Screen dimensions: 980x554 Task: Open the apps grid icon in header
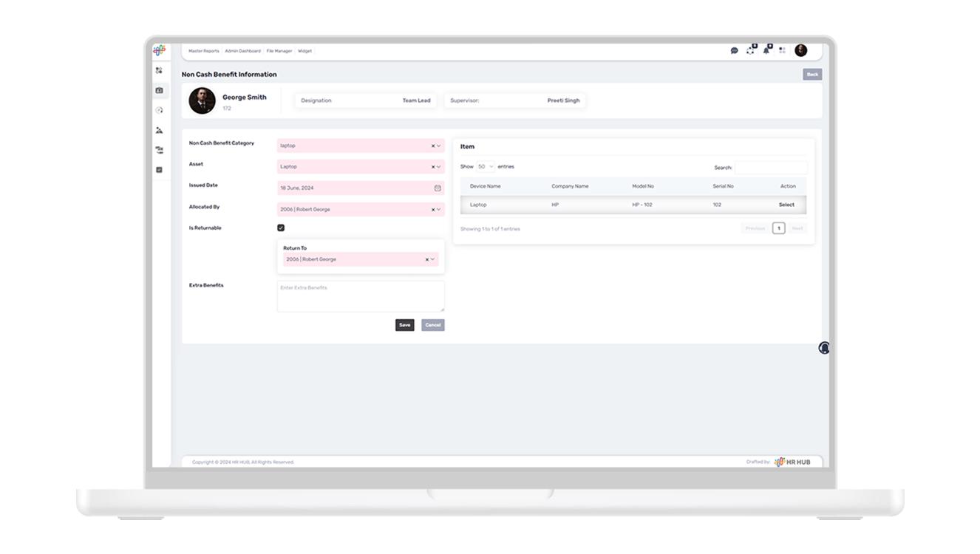(782, 51)
